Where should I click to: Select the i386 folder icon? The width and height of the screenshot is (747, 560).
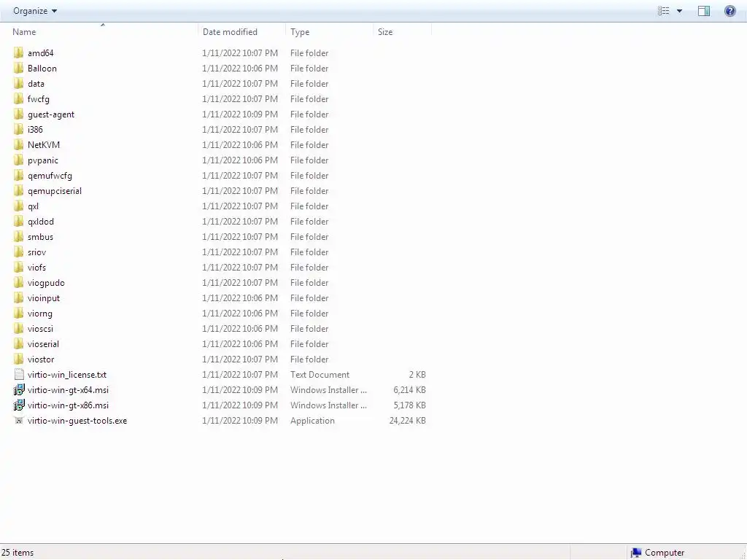(18, 130)
